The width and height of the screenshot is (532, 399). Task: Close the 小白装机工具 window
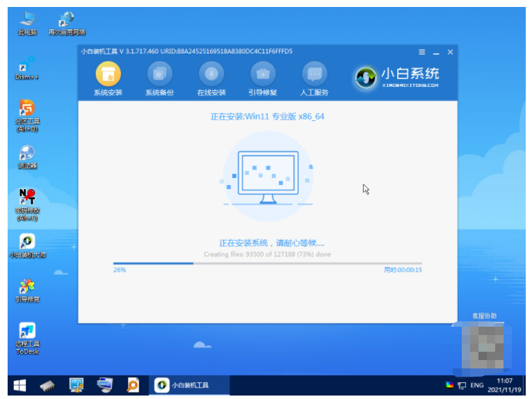tap(450, 53)
